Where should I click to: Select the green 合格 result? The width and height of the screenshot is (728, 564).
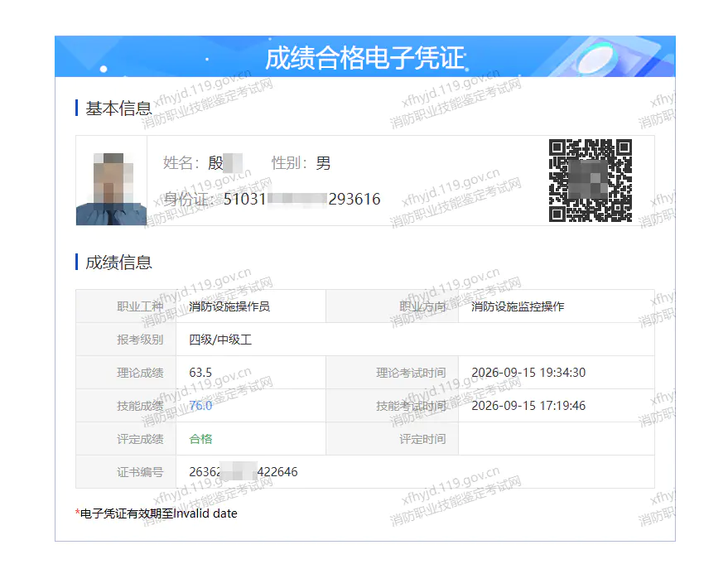coord(200,439)
